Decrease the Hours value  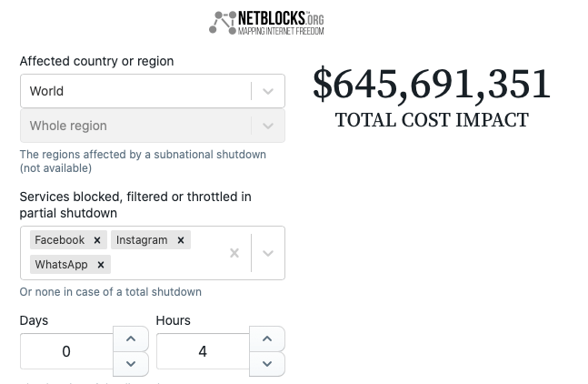click(267, 364)
